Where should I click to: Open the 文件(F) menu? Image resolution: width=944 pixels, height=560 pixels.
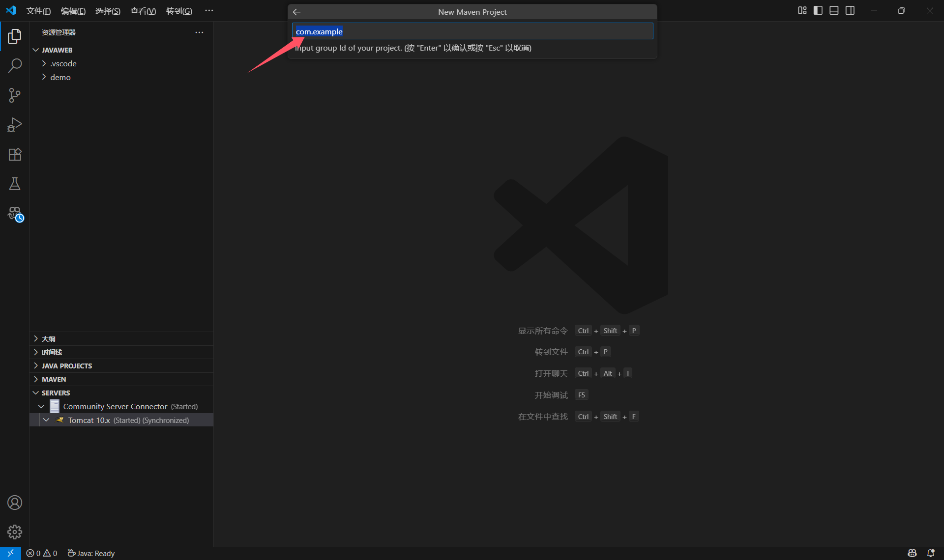38,11
